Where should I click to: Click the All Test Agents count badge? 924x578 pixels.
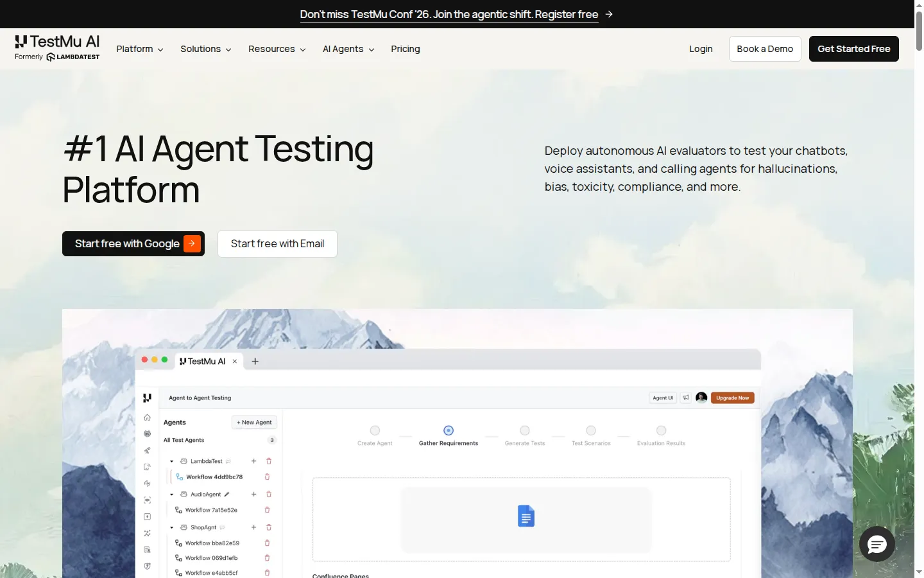point(272,440)
